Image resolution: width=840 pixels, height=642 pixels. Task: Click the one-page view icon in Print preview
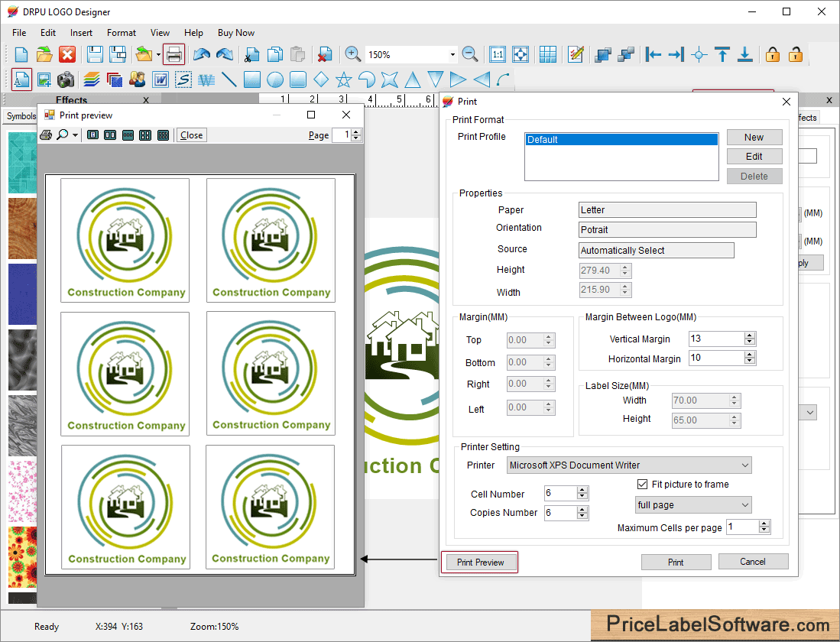pyautogui.click(x=92, y=135)
